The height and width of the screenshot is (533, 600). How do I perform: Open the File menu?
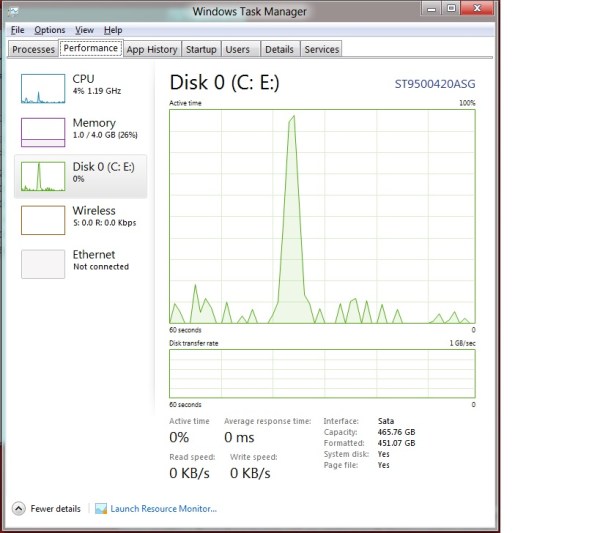tap(17, 30)
